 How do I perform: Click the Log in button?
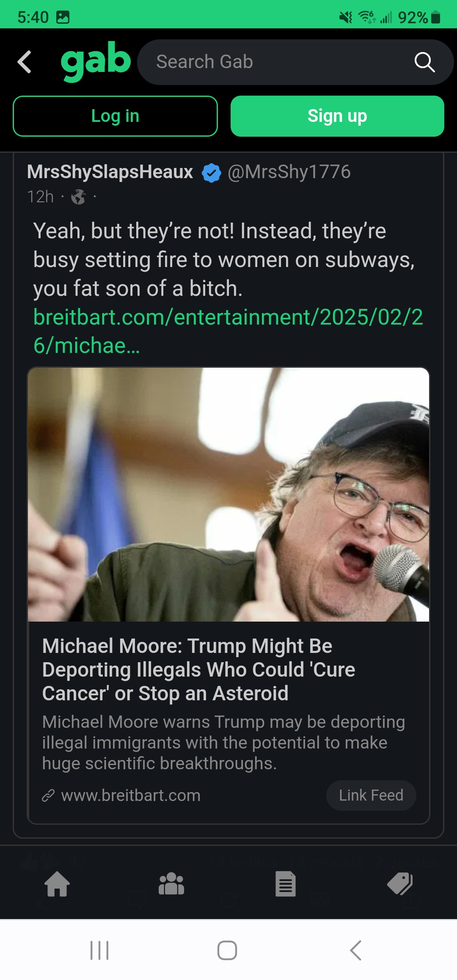click(115, 116)
